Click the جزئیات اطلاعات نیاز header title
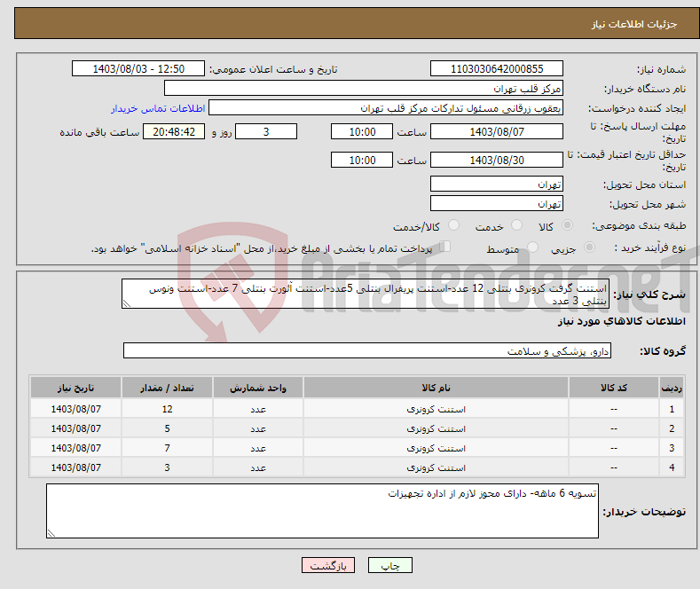This screenshot has width=700, height=589. pos(634,24)
